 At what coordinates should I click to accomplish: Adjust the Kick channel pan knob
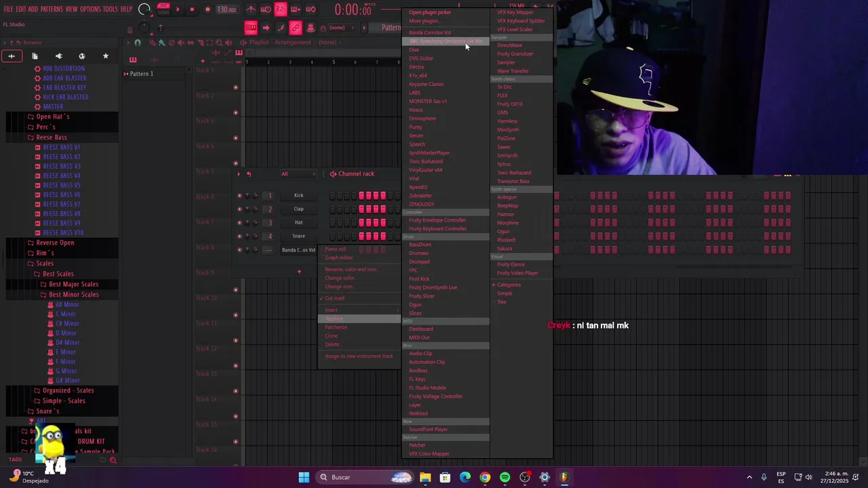(248, 196)
